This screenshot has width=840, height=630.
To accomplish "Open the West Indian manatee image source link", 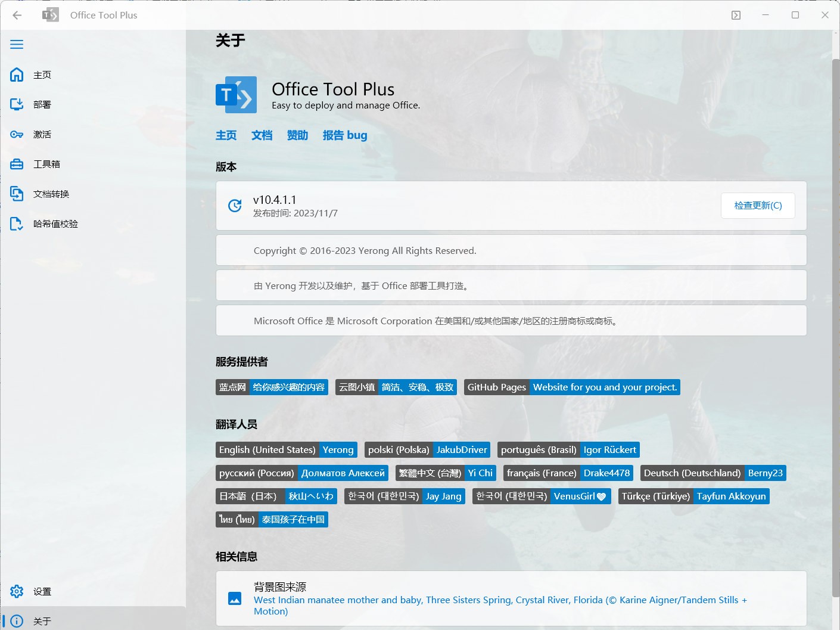I will click(500, 606).
